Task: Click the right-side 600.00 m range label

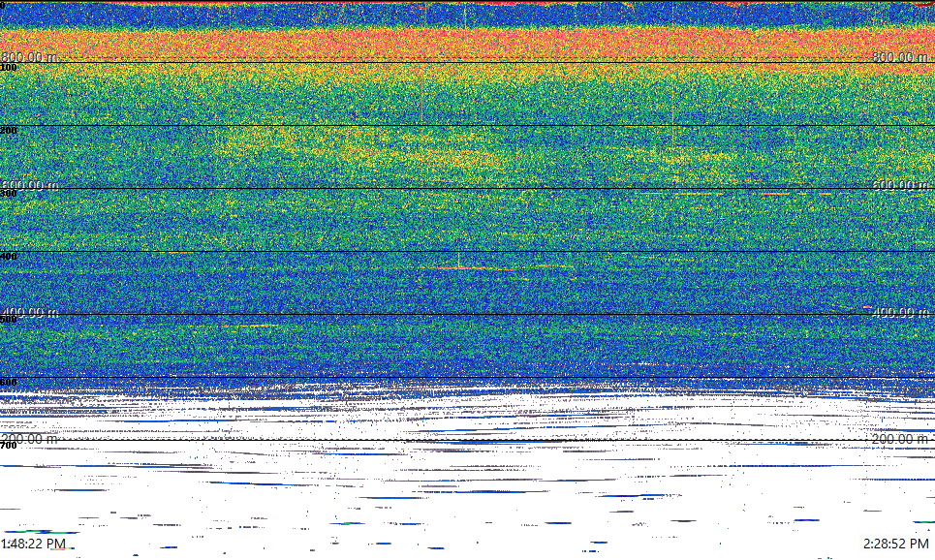Action: (x=901, y=185)
